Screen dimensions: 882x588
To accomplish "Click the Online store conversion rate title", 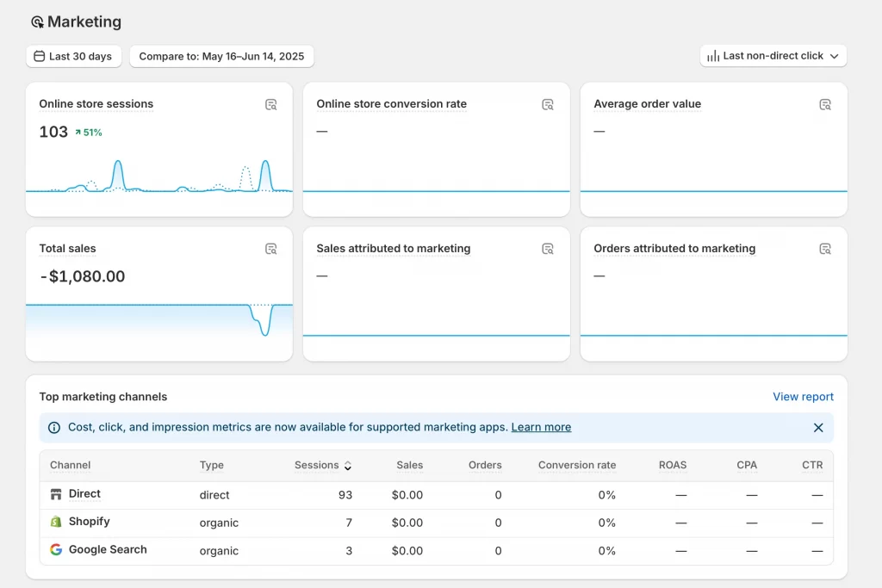I will (x=392, y=104).
